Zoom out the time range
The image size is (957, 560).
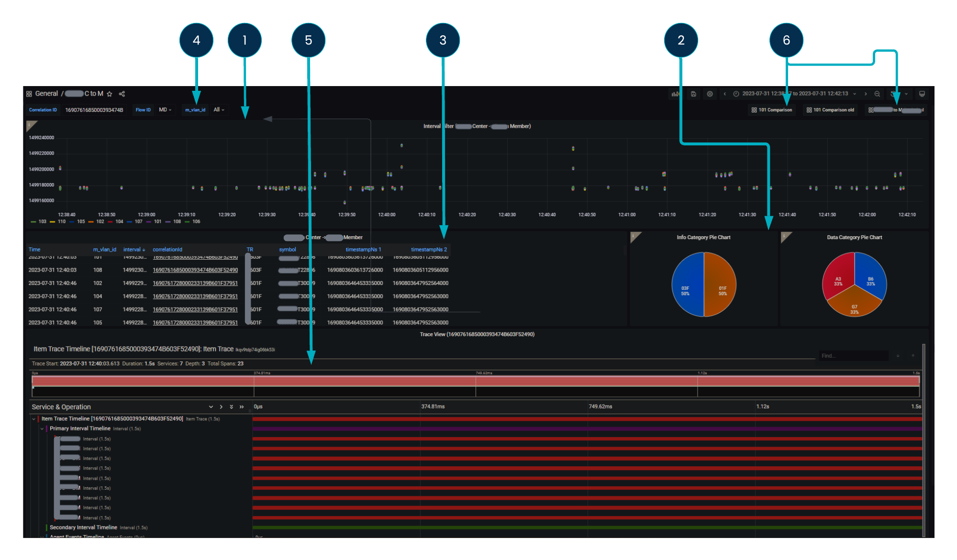[877, 94]
